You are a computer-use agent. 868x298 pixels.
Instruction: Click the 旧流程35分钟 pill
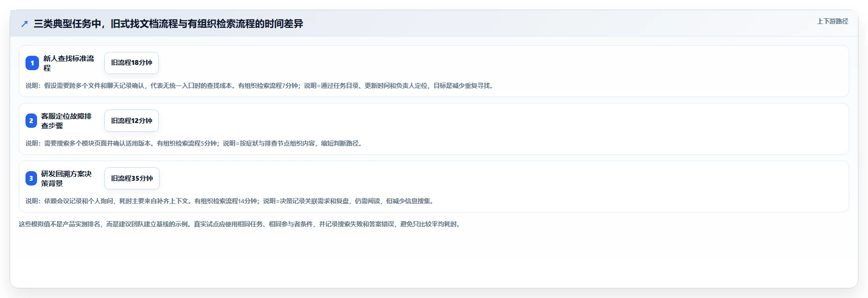pos(132,178)
